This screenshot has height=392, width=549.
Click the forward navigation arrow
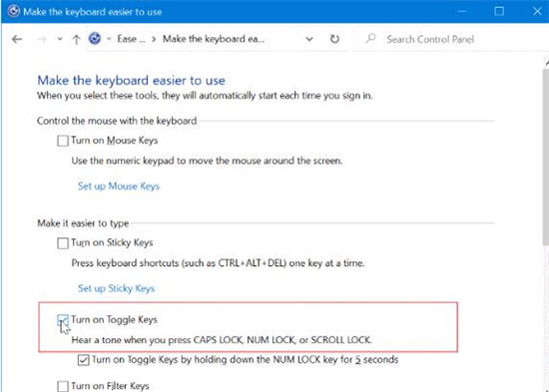(x=42, y=39)
